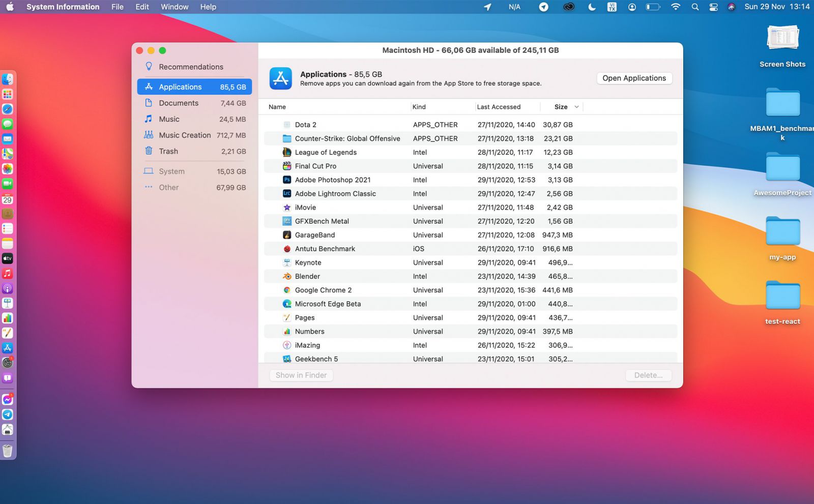Select League of Legends app icon
Screen dimensions: 814x504
click(287, 152)
